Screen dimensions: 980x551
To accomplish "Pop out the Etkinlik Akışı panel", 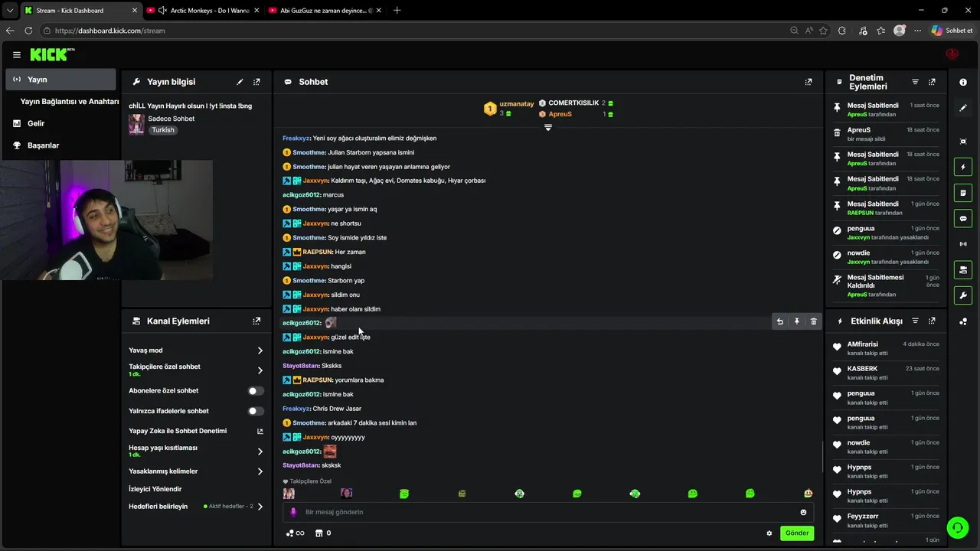I will click(x=932, y=321).
